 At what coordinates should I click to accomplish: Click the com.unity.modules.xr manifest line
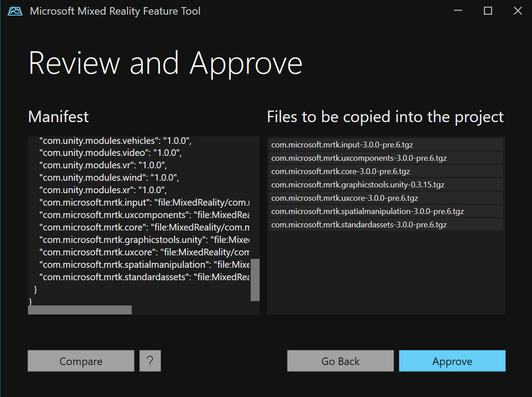pos(102,191)
